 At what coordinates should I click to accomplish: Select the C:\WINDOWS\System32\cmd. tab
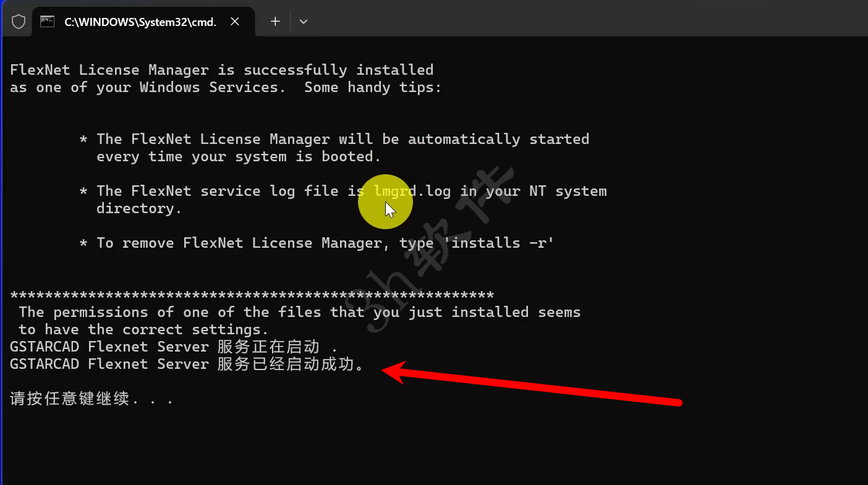coord(143,22)
